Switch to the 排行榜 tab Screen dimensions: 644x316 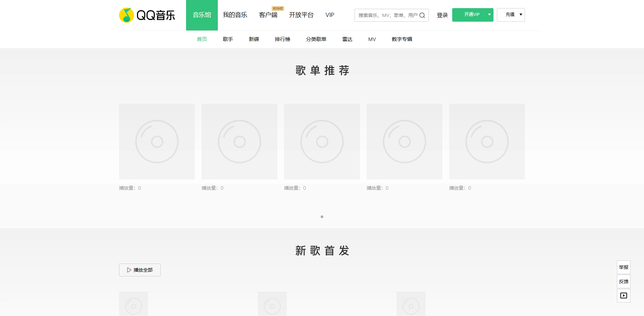(x=283, y=39)
